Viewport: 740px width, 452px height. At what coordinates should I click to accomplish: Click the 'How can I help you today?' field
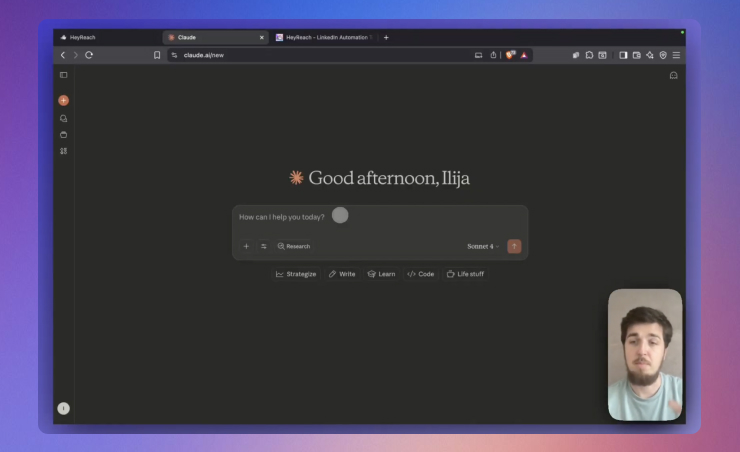tap(380, 217)
